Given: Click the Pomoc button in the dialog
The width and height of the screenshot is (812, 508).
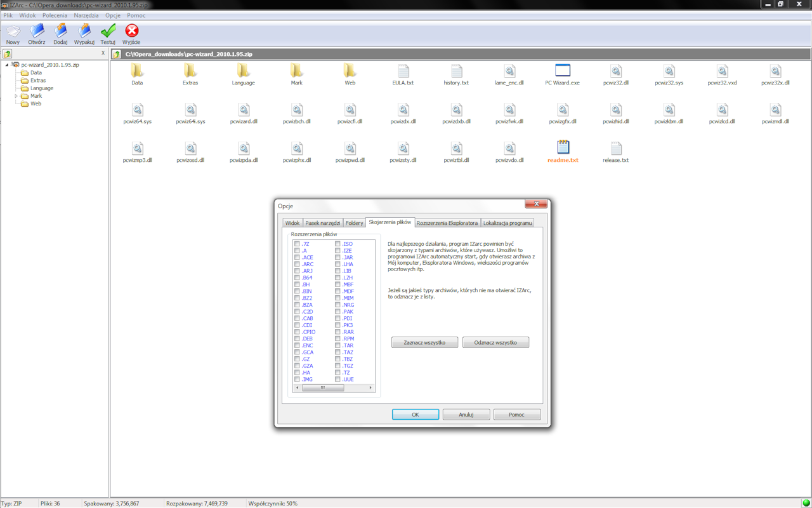Looking at the screenshot, I should coord(517,415).
